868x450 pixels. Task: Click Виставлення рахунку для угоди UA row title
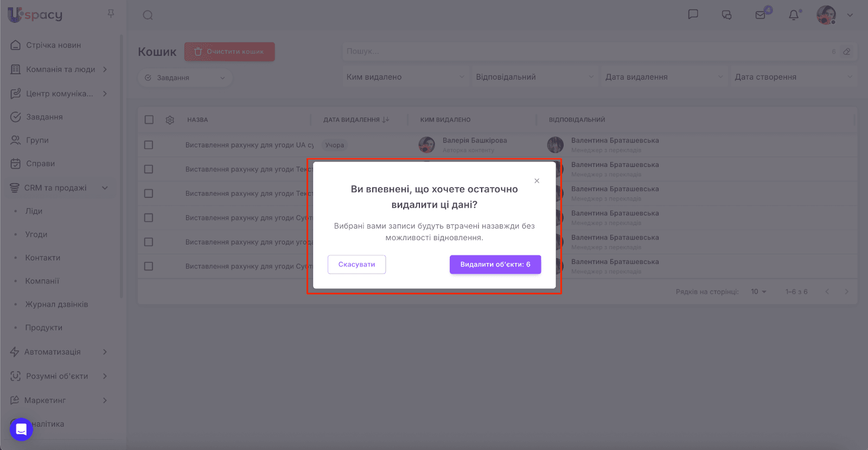coord(250,145)
